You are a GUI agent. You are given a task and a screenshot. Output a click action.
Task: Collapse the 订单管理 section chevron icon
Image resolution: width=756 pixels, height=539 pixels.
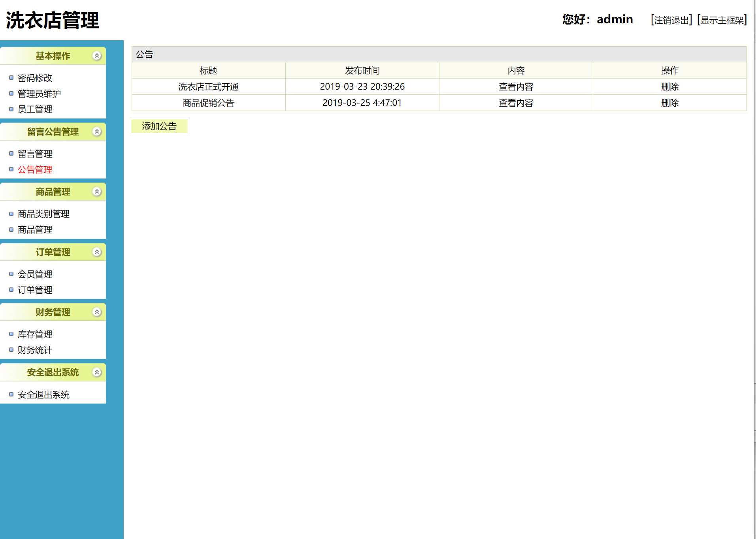(x=97, y=252)
